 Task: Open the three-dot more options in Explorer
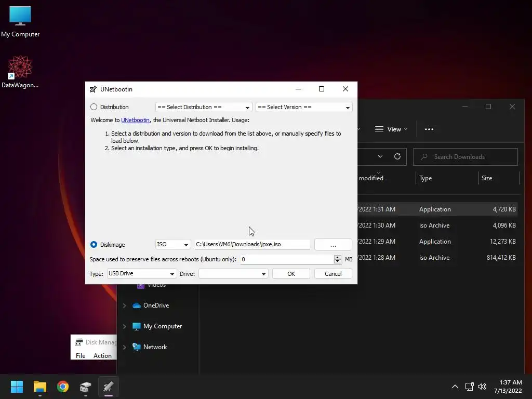(x=429, y=129)
